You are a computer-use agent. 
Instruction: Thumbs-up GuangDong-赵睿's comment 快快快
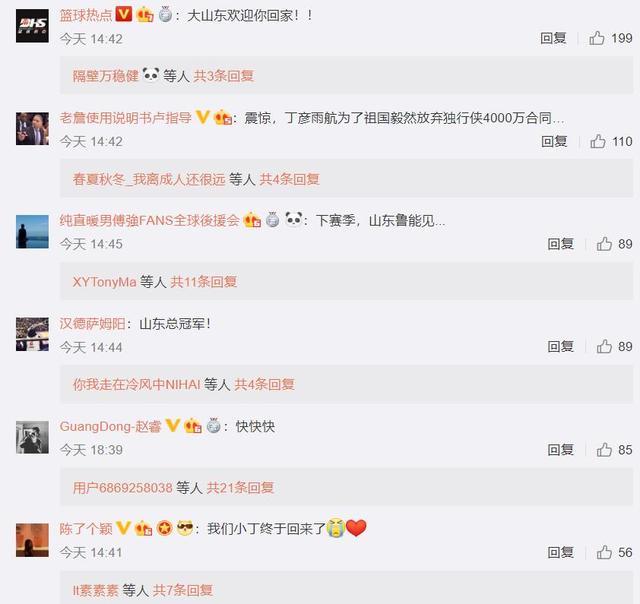click(x=604, y=450)
